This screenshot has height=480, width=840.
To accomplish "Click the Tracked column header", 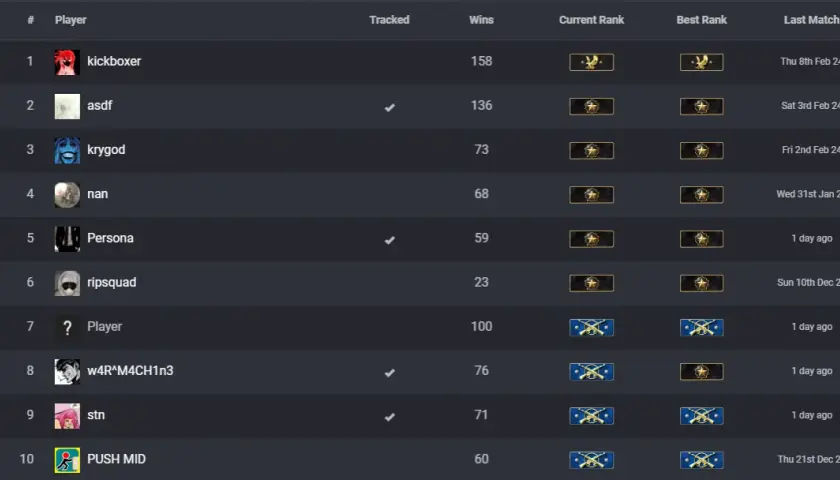I will [389, 20].
